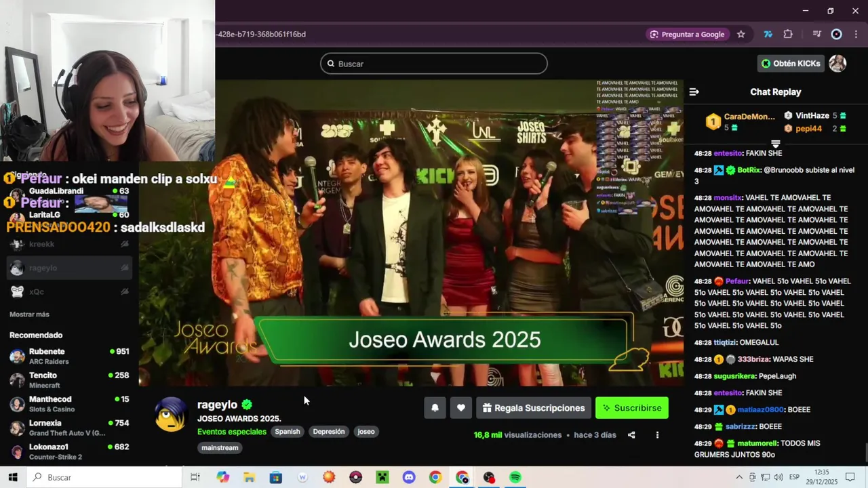Open Chrome three-dot menu
The height and width of the screenshot is (488, 868).
click(x=856, y=35)
